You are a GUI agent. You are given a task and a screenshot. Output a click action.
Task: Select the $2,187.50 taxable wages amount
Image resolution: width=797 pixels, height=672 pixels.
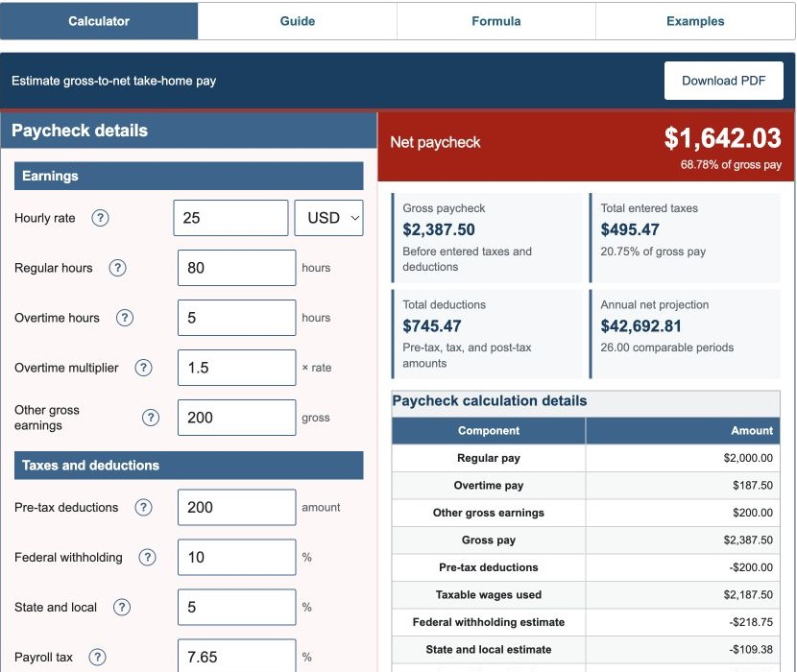click(748, 595)
